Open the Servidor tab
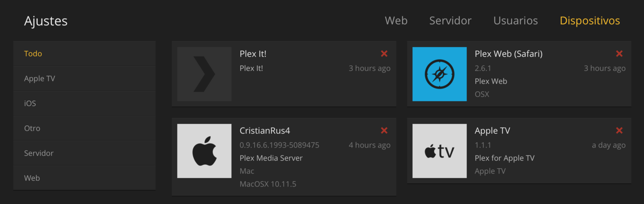644x204 pixels. click(450, 21)
